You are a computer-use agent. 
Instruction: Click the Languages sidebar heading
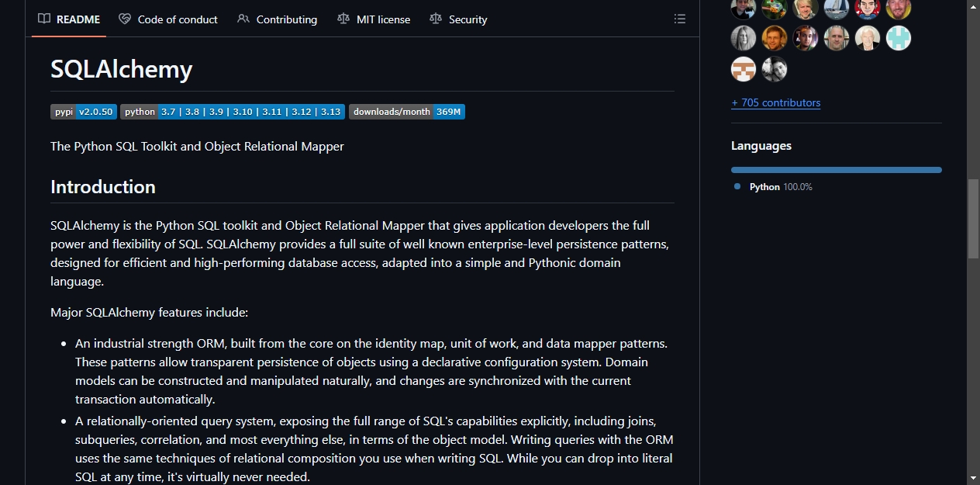tap(761, 146)
